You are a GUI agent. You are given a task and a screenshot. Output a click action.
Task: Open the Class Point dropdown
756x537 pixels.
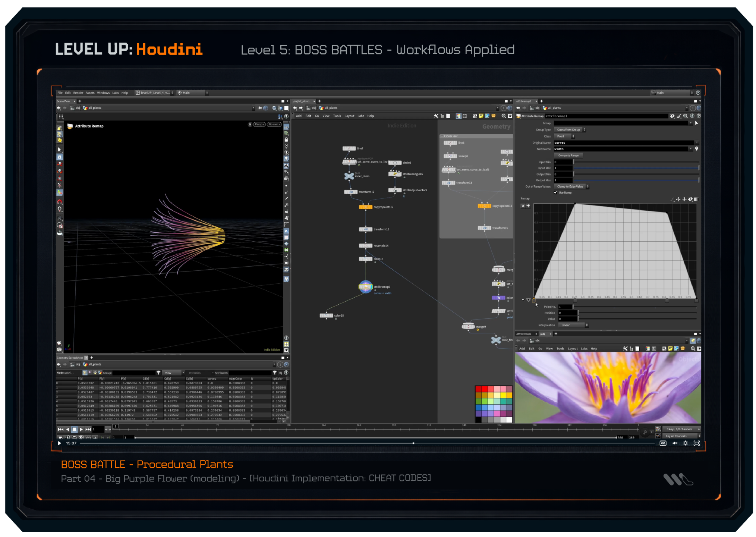click(x=564, y=136)
